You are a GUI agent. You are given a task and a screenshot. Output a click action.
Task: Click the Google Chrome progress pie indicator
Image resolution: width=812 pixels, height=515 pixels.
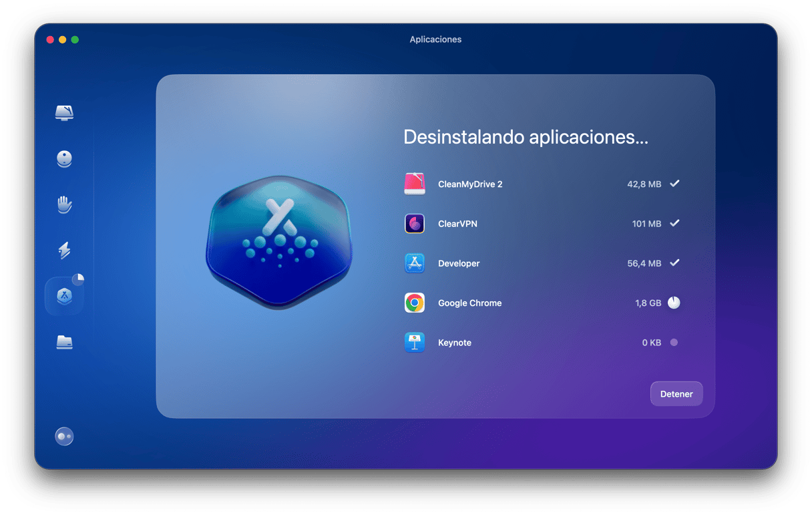click(674, 303)
